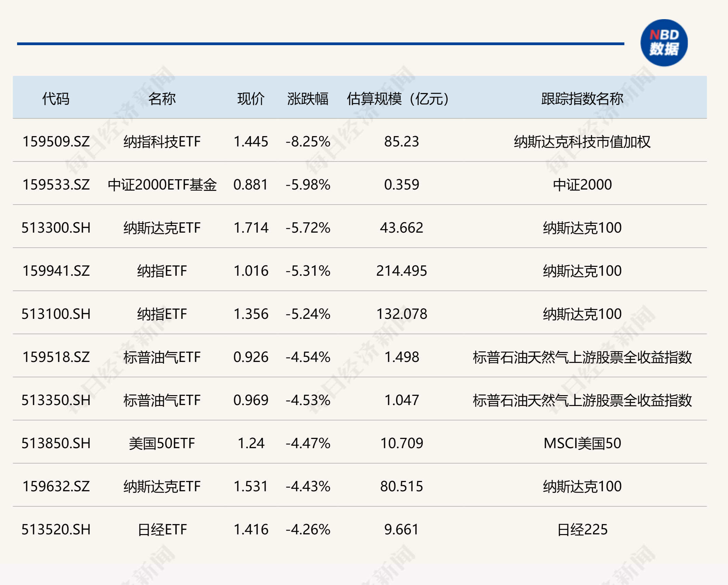Select the 美国50ETF name
The width and height of the screenshot is (728, 585).
pos(162,443)
